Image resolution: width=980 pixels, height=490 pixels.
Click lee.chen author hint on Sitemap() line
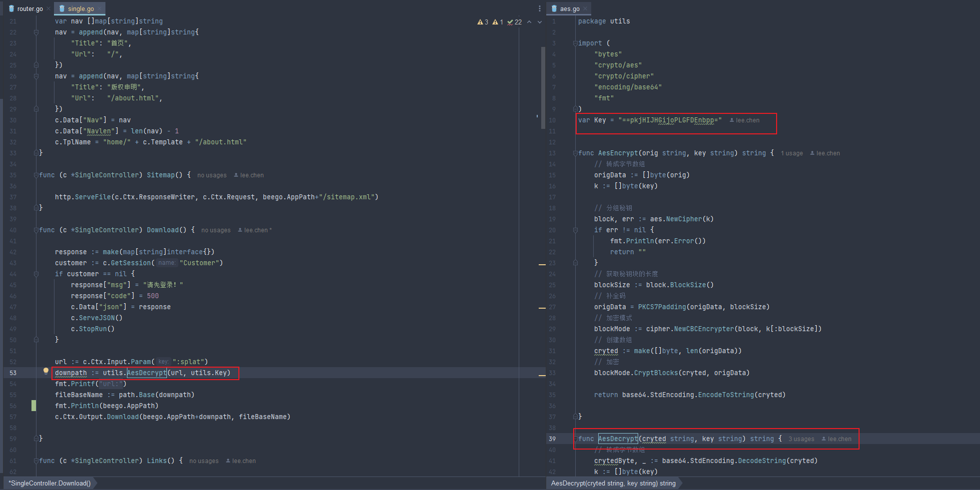[x=248, y=175]
